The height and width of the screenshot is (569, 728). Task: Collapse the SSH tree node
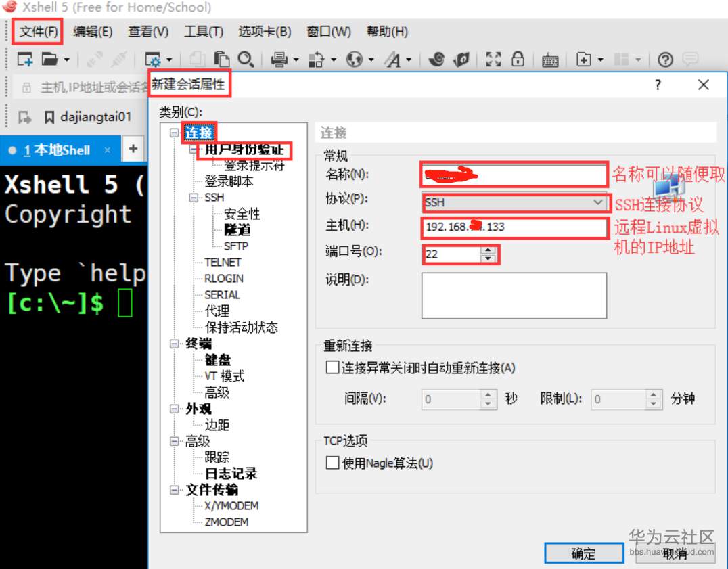point(193,198)
